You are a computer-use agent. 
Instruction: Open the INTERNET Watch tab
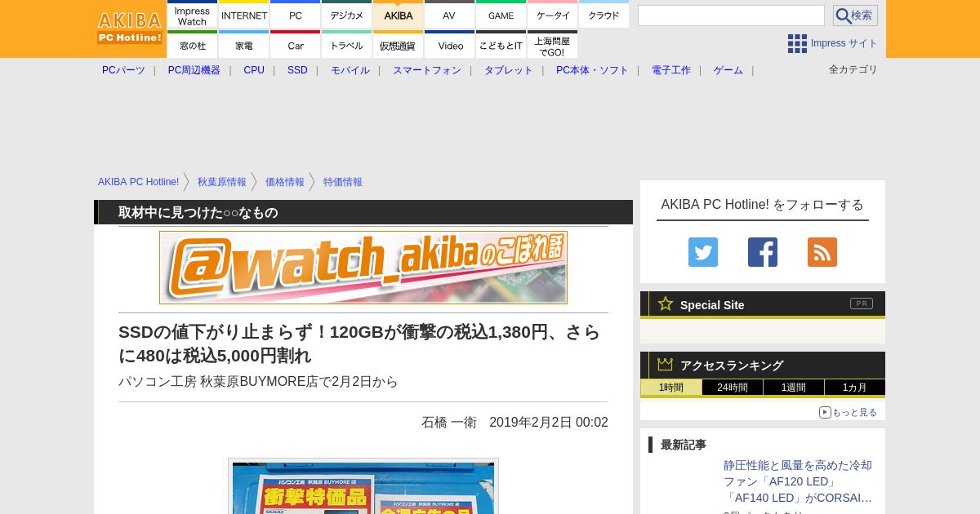coord(244,15)
